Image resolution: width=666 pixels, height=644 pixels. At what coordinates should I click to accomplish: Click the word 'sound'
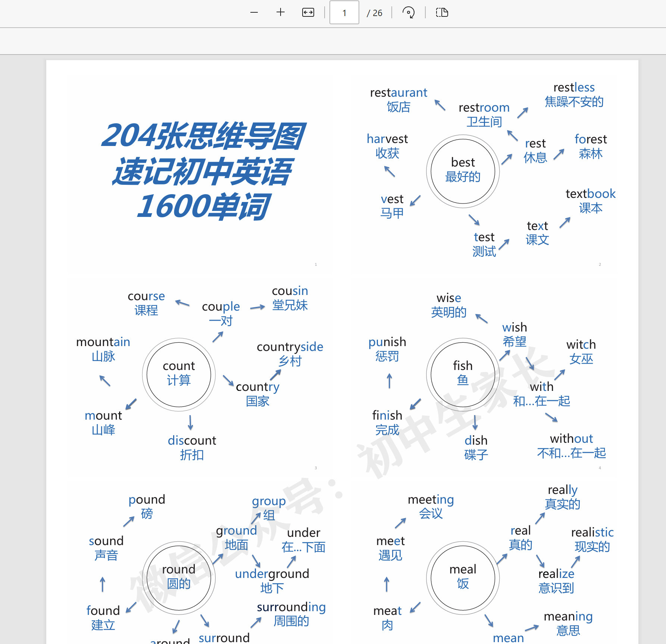pos(106,541)
